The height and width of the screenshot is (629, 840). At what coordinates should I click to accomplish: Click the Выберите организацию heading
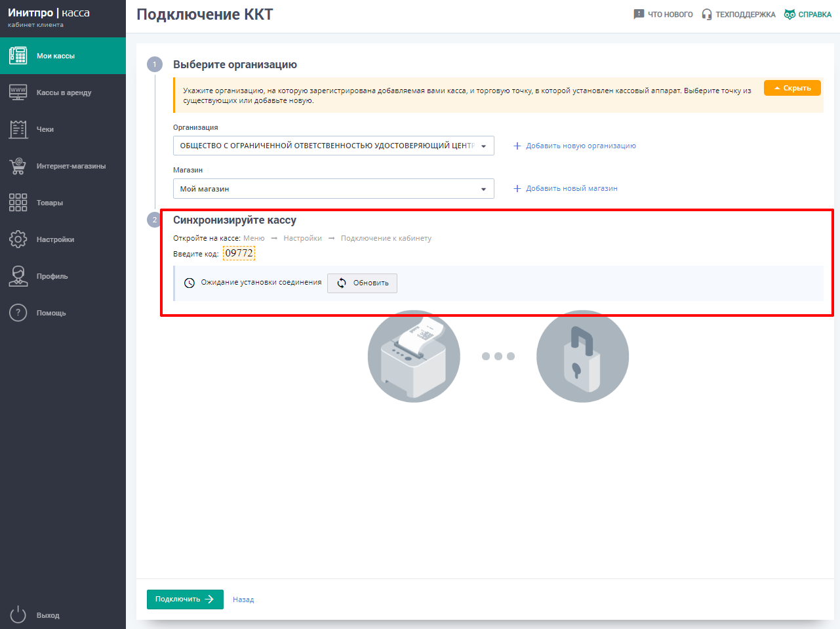pyautogui.click(x=235, y=64)
